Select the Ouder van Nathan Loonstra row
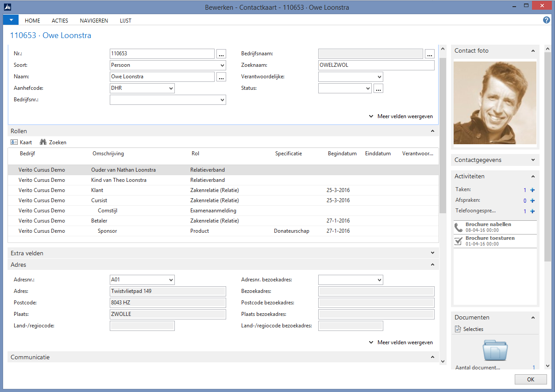The height and width of the screenshot is (392, 555). pos(224,170)
